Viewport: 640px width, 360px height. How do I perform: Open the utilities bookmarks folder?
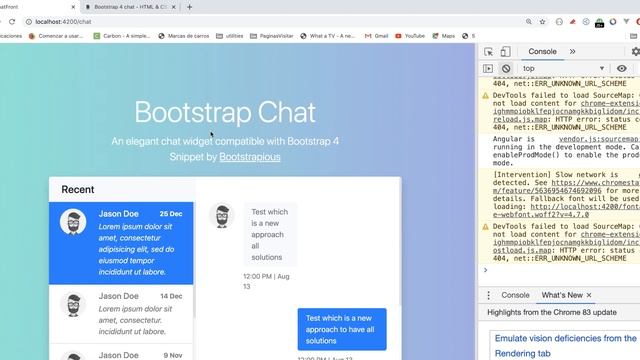[x=229, y=36]
